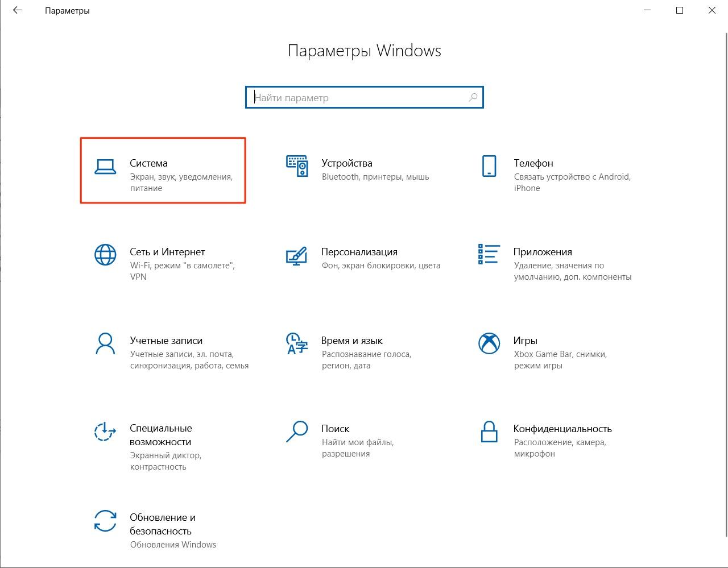
Task: Click the Телефон title text
Action: pos(533,163)
